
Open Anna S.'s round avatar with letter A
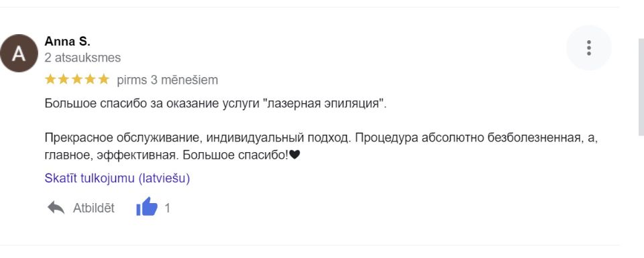click(x=19, y=54)
